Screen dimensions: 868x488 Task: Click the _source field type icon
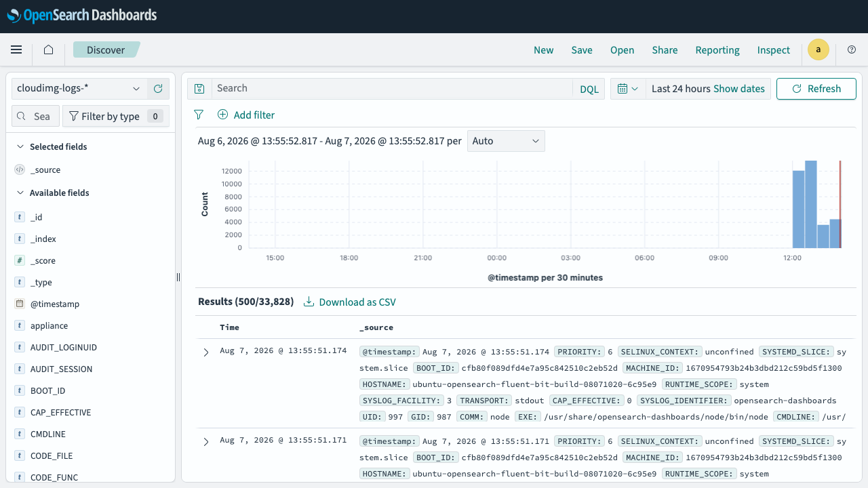(x=20, y=170)
